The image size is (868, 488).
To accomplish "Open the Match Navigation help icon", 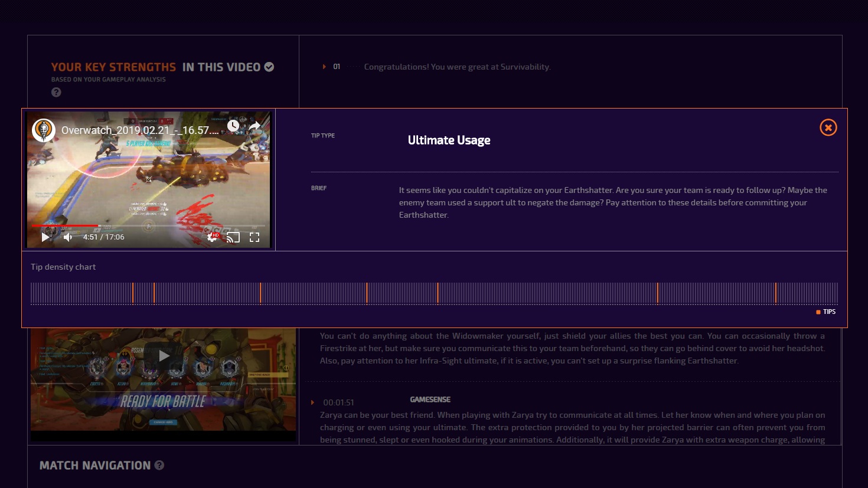I will (x=159, y=465).
